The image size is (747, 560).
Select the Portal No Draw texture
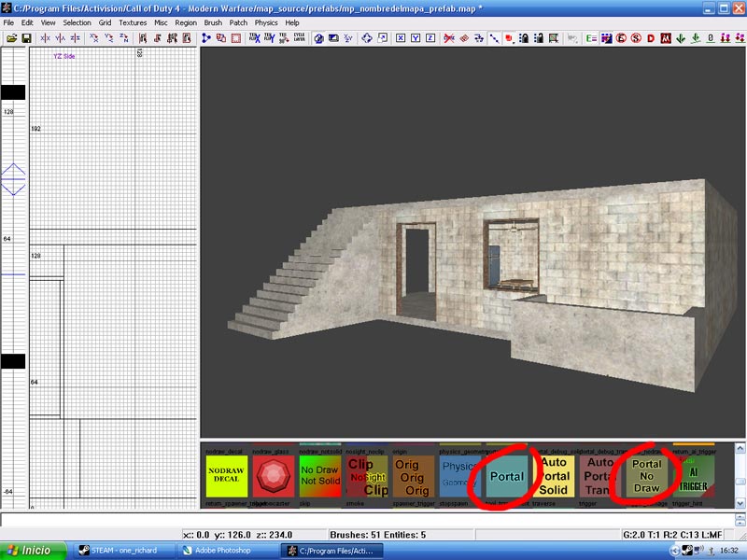point(646,476)
